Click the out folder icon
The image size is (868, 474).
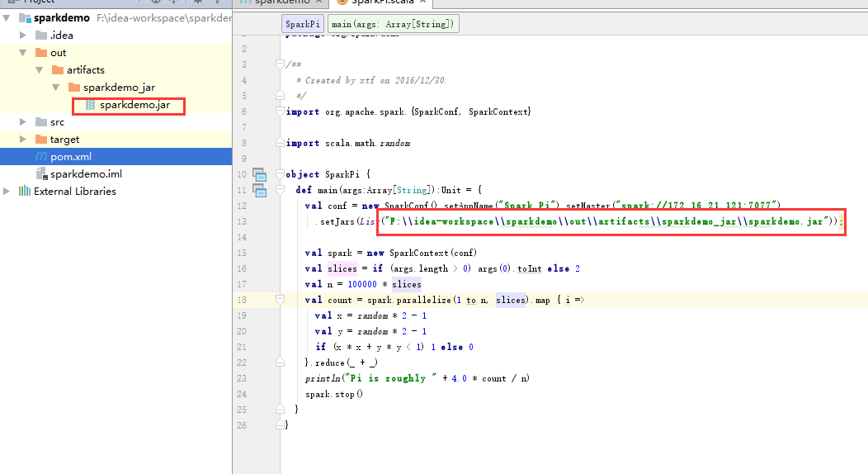pyautogui.click(x=41, y=53)
